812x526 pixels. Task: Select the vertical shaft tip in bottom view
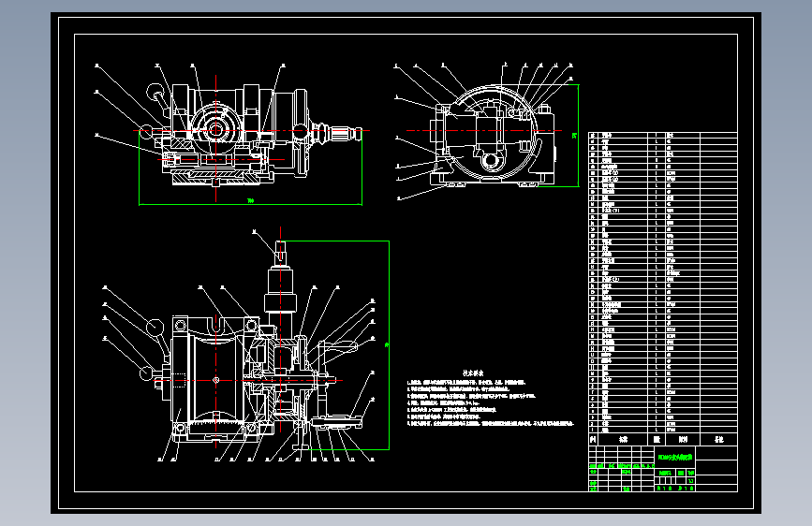[280, 251]
